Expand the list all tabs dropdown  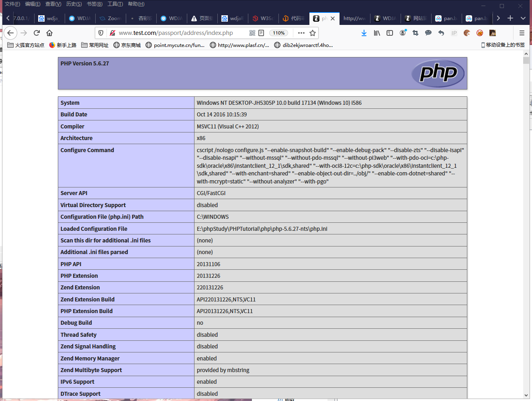click(x=523, y=18)
